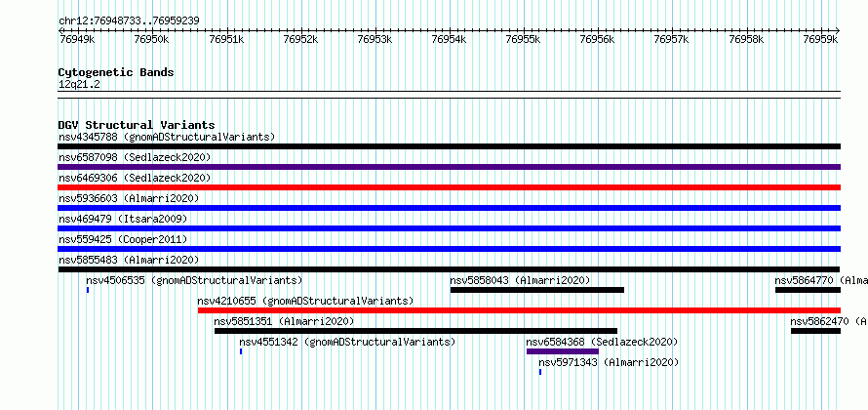Click the small blue marker under nsv4551342
Image resolution: width=868 pixels, height=410 pixels.
[241, 351]
